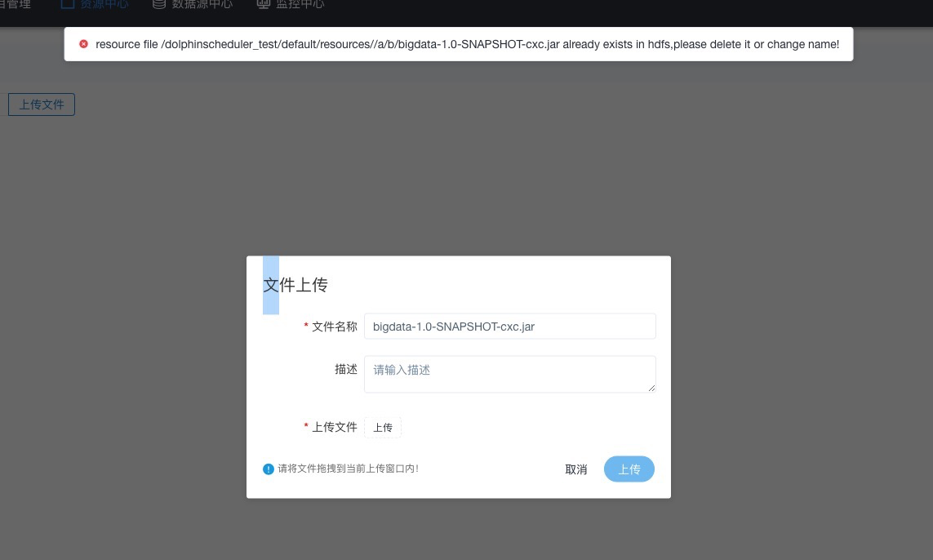Open the 监控中心 menu item
The image size is (933, 560).
click(291, 4)
